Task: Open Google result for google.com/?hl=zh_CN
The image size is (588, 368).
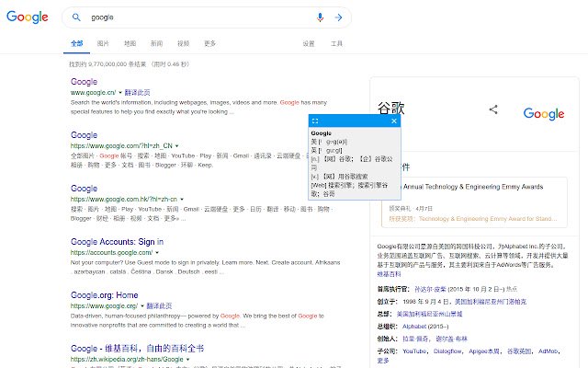Action: [84, 135]
